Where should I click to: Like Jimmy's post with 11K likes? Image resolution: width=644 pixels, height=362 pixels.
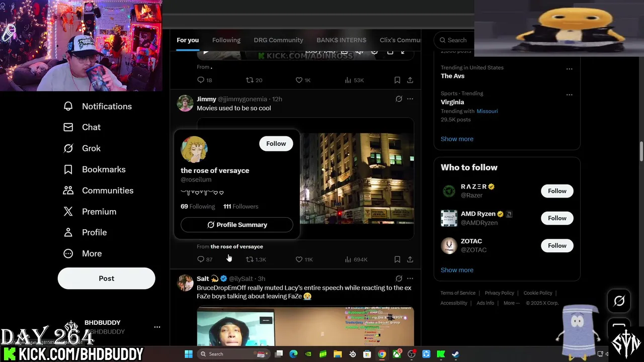point(304,259)
